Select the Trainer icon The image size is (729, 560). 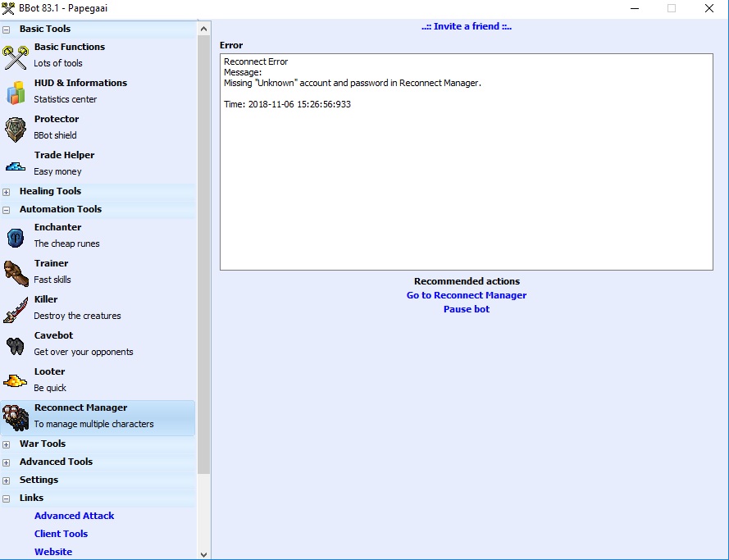click(16, 272)
